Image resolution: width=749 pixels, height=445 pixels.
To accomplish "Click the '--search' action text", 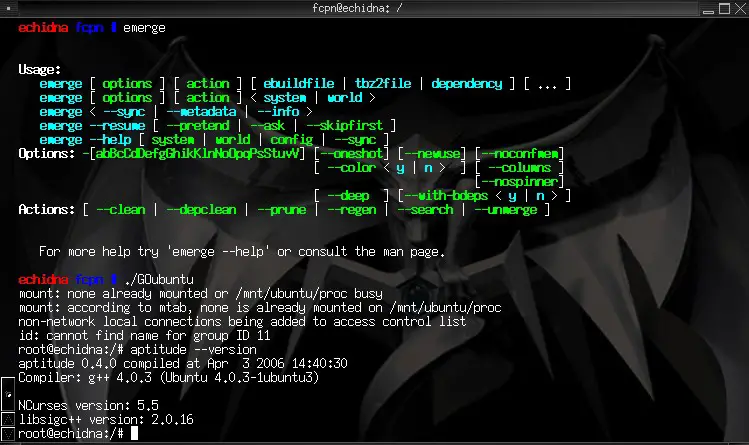I will [425, 210].
